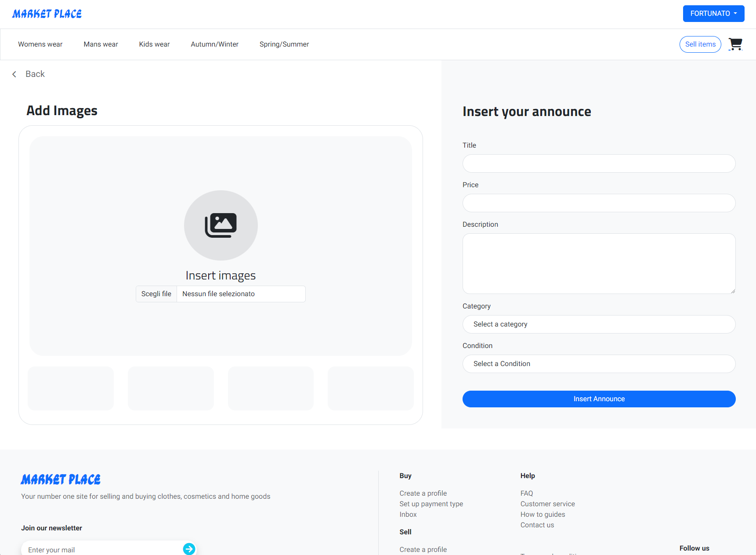Open the Womens wear menu
Image resolution: width=756 pixels, height=555 pixels.
(x=40, y=44)
